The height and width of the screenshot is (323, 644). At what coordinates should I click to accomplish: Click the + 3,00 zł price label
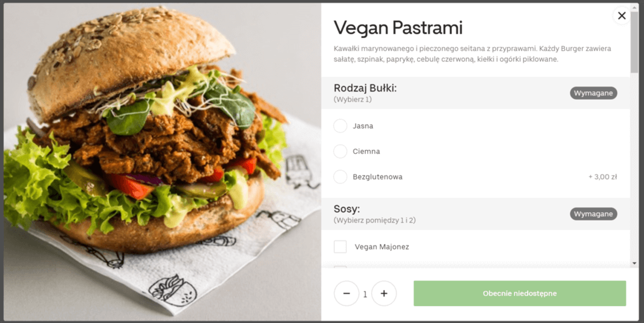coord(603,177)
